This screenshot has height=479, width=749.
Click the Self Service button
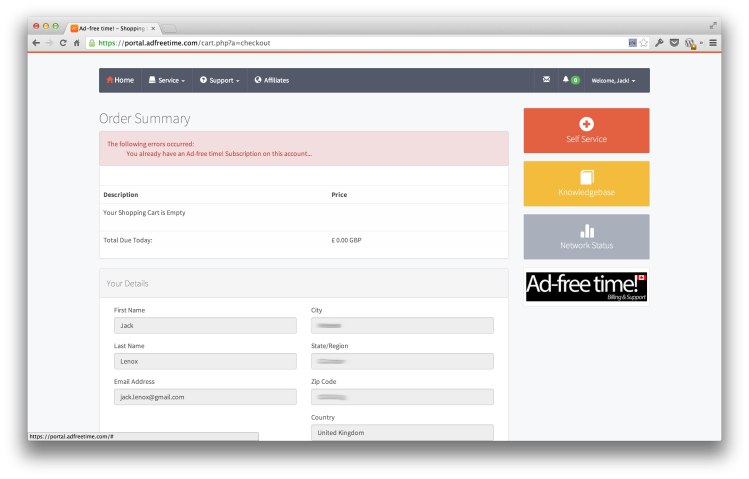point(586,130)
